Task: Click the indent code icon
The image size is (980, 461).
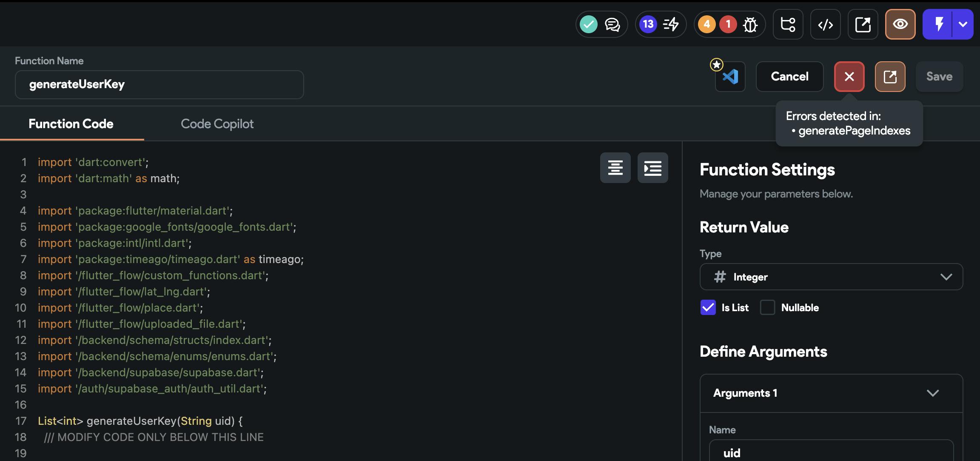Action: pyautogui.click(x=652, y=168)
